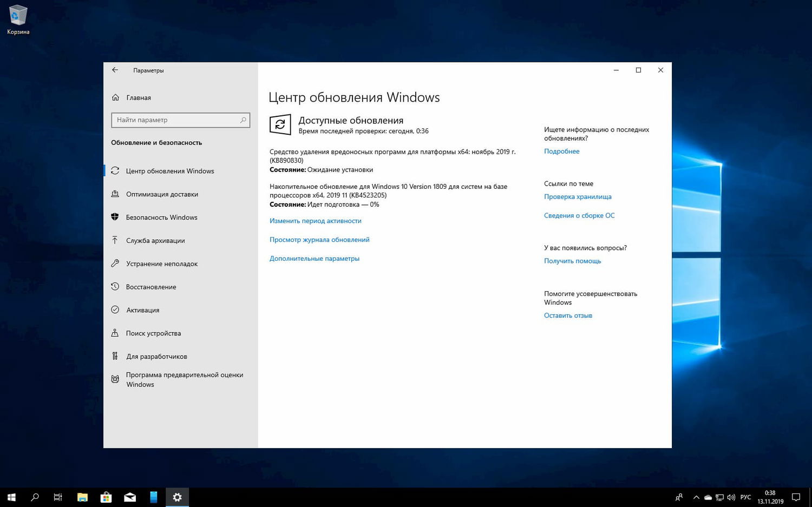812x507 pixels.
Task: Launch Microsoft Edge from the taskbar
Action: 153,497
